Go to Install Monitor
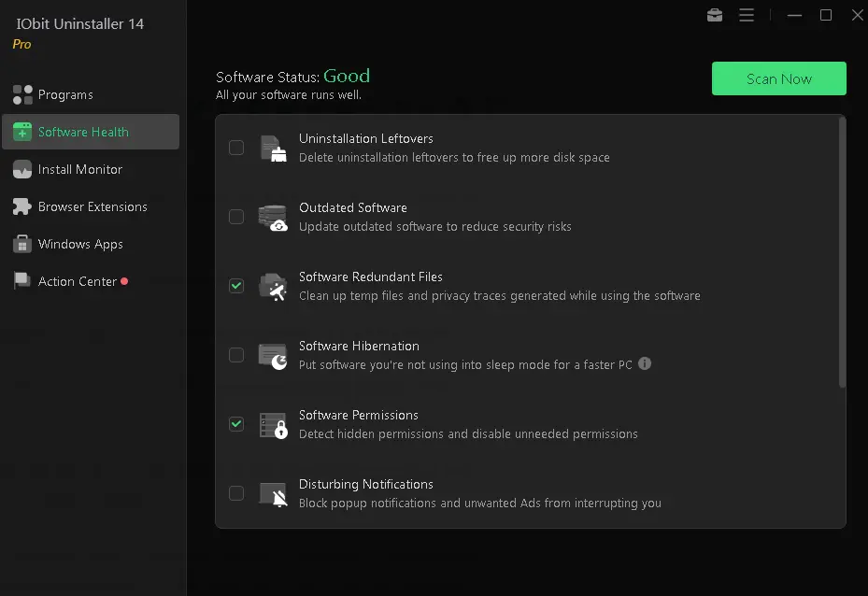This screenshot has height=596, width=868. click(x=91, y=169)
